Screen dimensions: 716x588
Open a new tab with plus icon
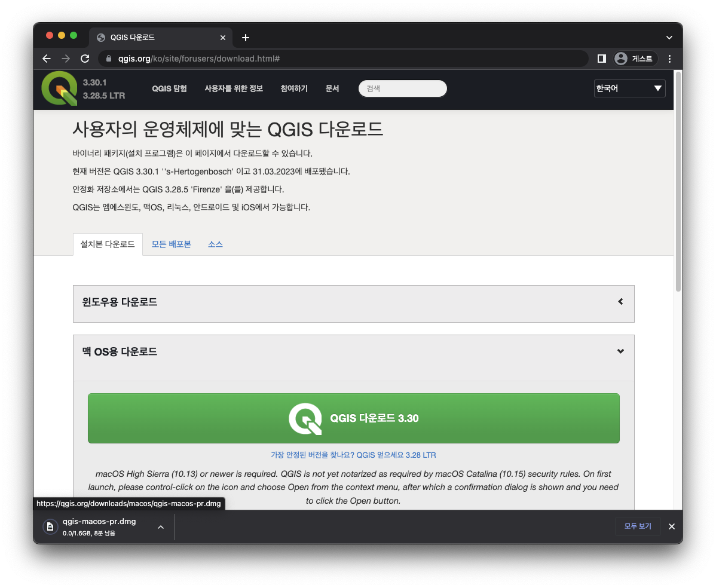(x=246, y=38)
